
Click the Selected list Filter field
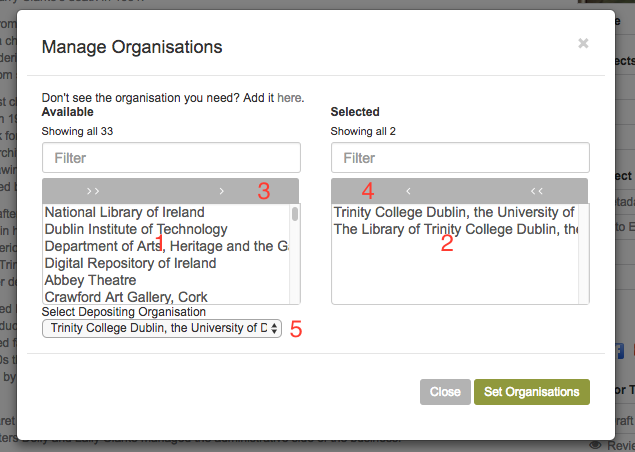click(x=460, y=158)
